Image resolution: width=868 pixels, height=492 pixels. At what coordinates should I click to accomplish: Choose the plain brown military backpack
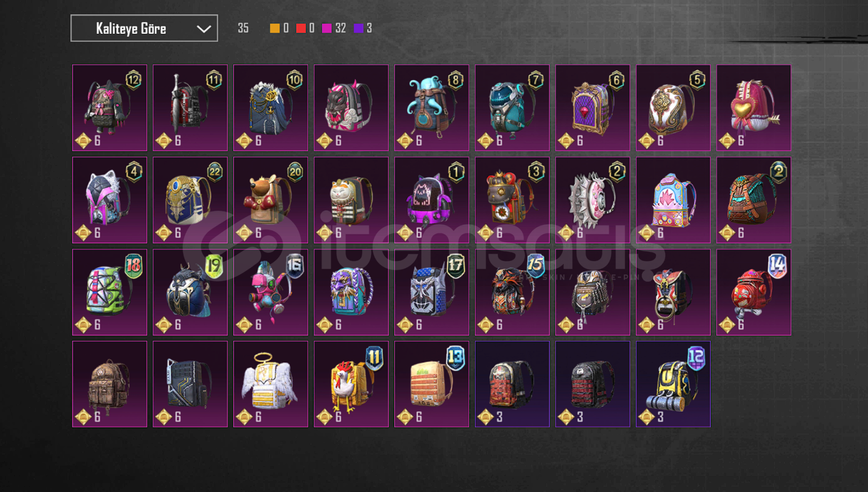point(110,384)
